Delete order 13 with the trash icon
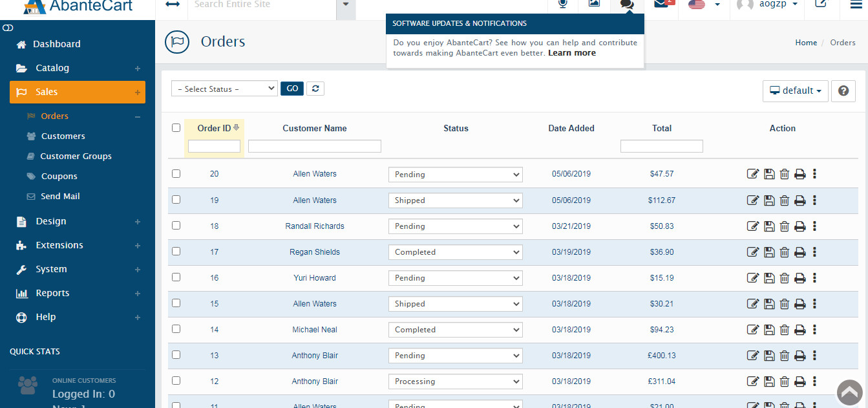 tap(785, 356)
